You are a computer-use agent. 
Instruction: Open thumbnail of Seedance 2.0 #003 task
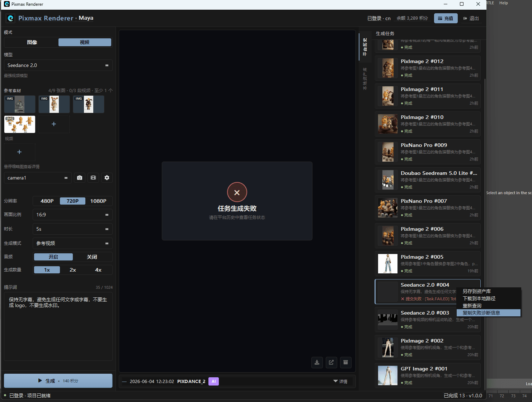[388, 320]
